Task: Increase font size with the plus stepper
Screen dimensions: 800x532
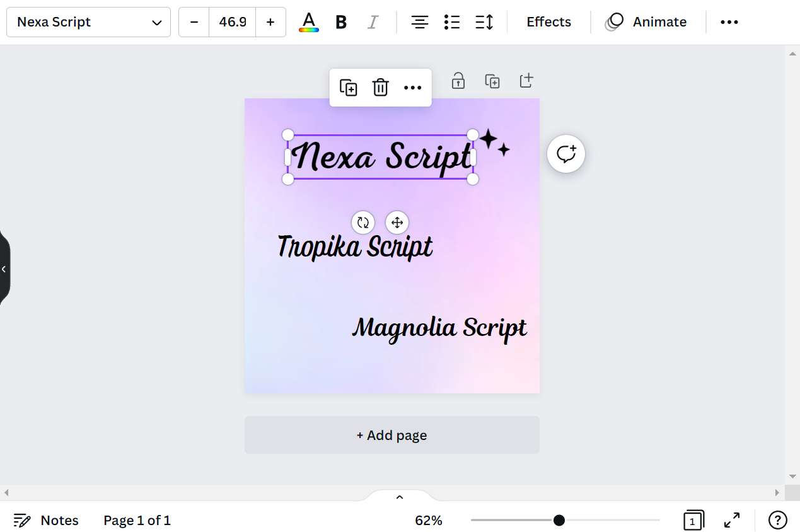Action: (270, 21)
